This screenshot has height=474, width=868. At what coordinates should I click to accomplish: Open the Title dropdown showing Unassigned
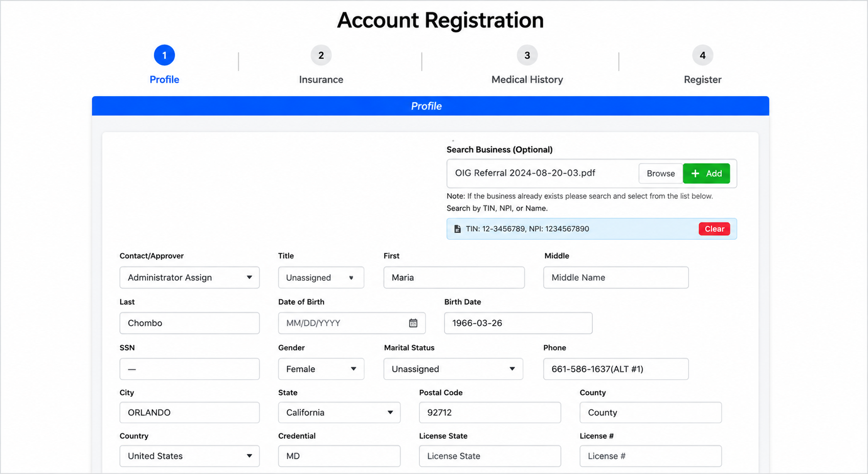tap(321, 278)
